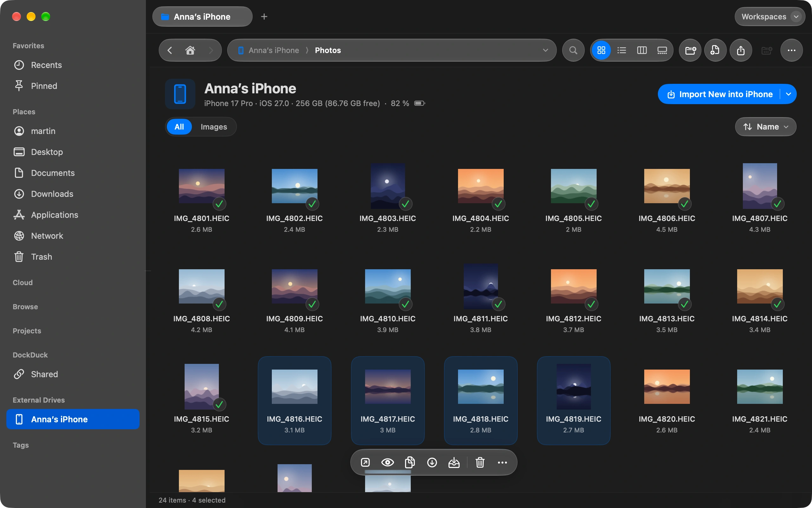Screen dimensions: 812x508
Task: Click the open-externally arrow icon in action bar
Action: point(365,463)
